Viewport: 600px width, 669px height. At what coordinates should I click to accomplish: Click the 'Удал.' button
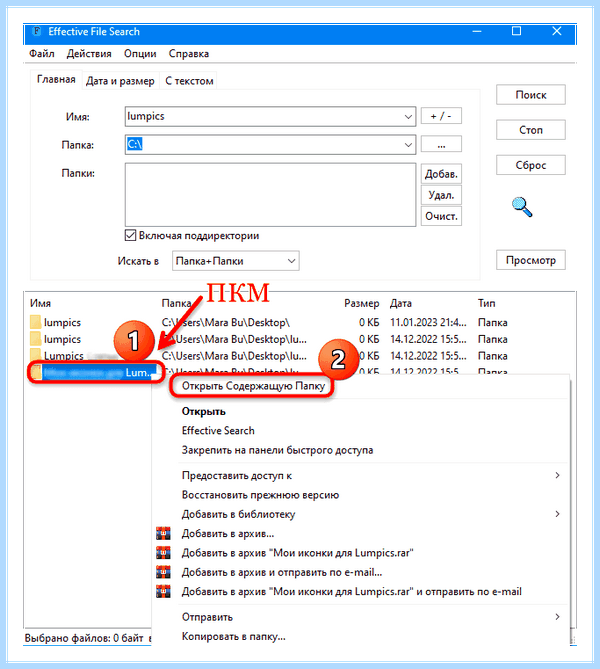click(x=441, y=195)
